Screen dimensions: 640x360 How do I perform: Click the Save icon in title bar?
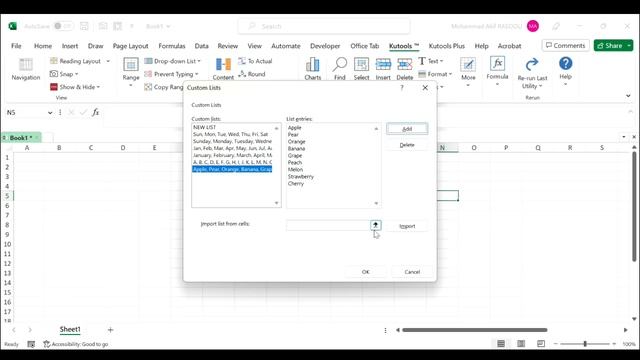[84, 26]
